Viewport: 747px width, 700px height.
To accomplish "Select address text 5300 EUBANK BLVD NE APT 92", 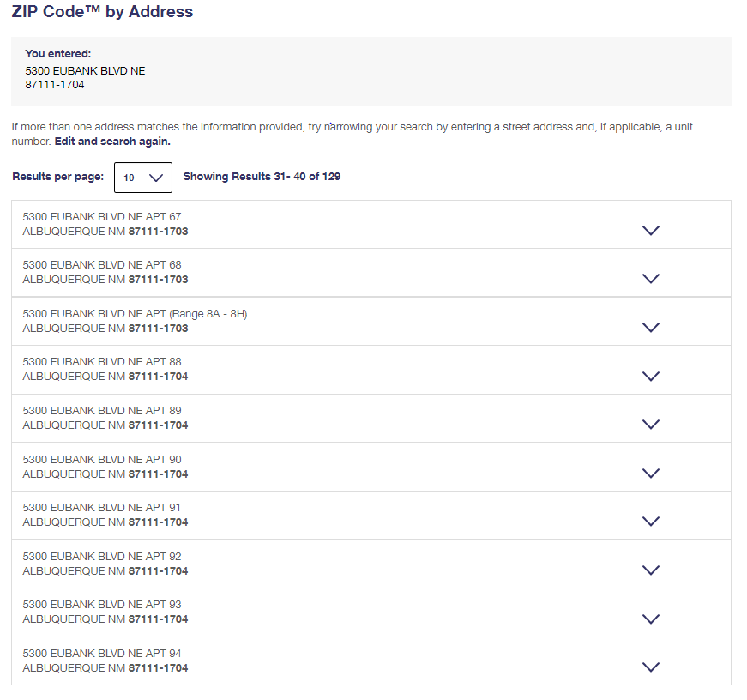I will click(x=102, y=557).
